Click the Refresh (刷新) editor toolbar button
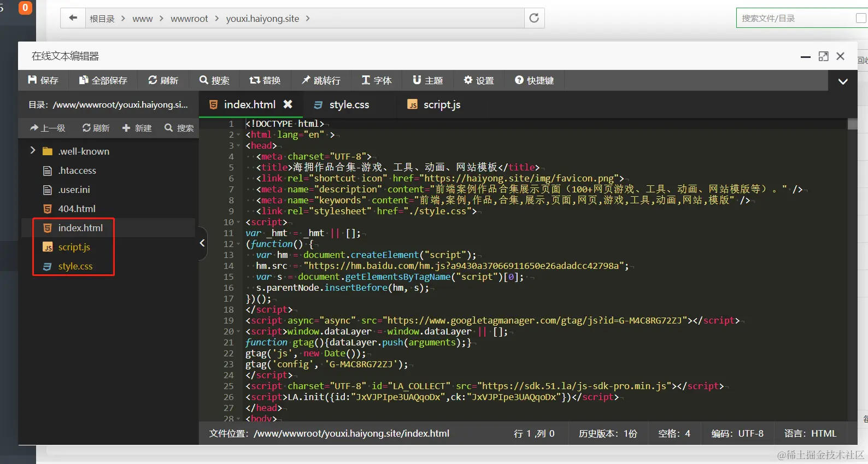Image resolution: width=868 pixels, height=464 pixels. (163, 80)
